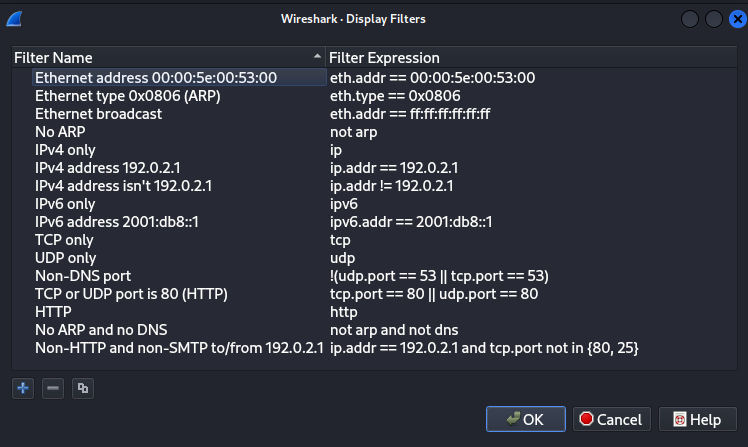Select the No ARP and no DNS filter

101,330
